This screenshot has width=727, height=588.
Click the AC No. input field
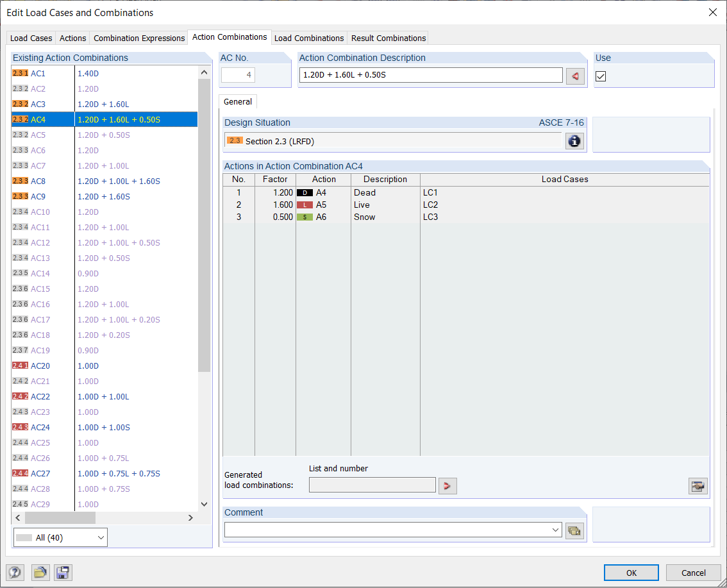pos(238,75)
